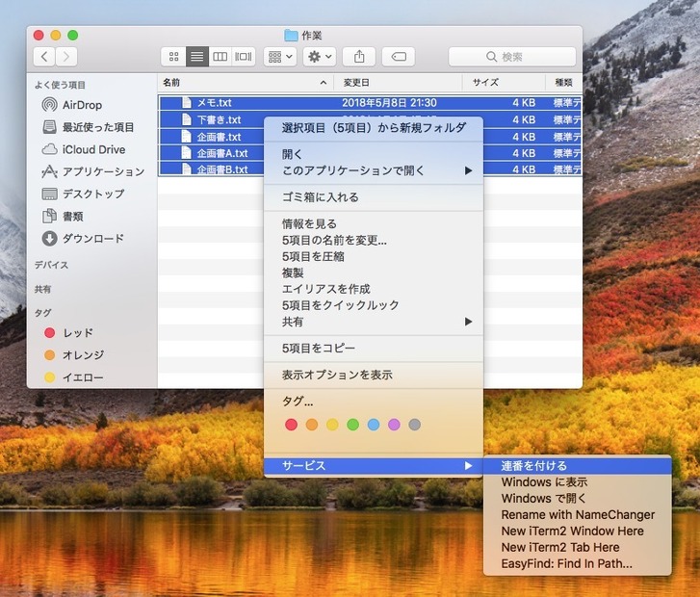
Task: Apply the blue tag color in context menu
Action: 374,425
